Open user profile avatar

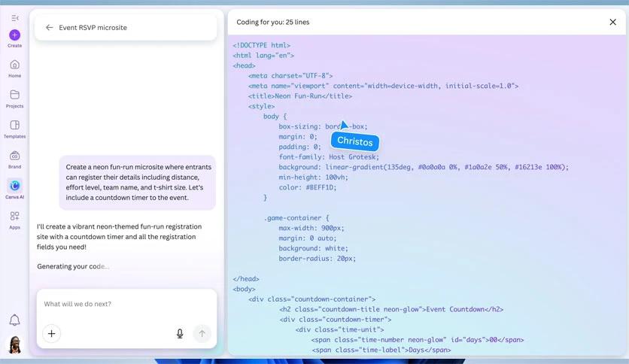coord(15,344)
